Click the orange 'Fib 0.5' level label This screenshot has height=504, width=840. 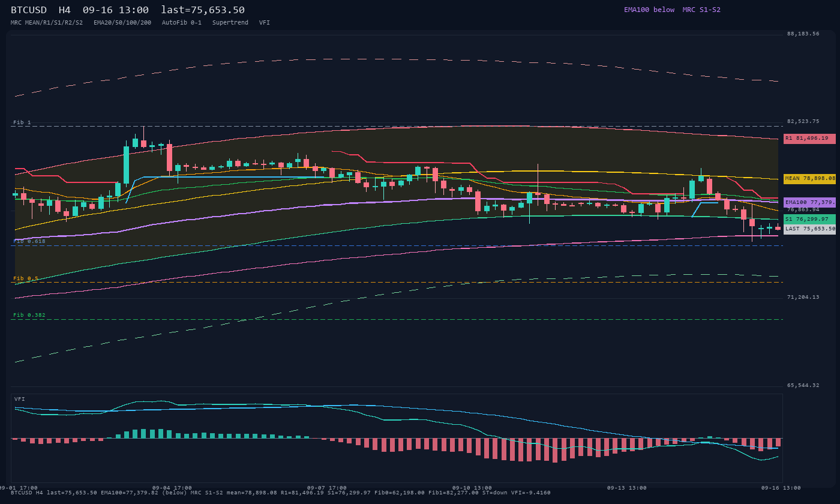pos(26,278)
